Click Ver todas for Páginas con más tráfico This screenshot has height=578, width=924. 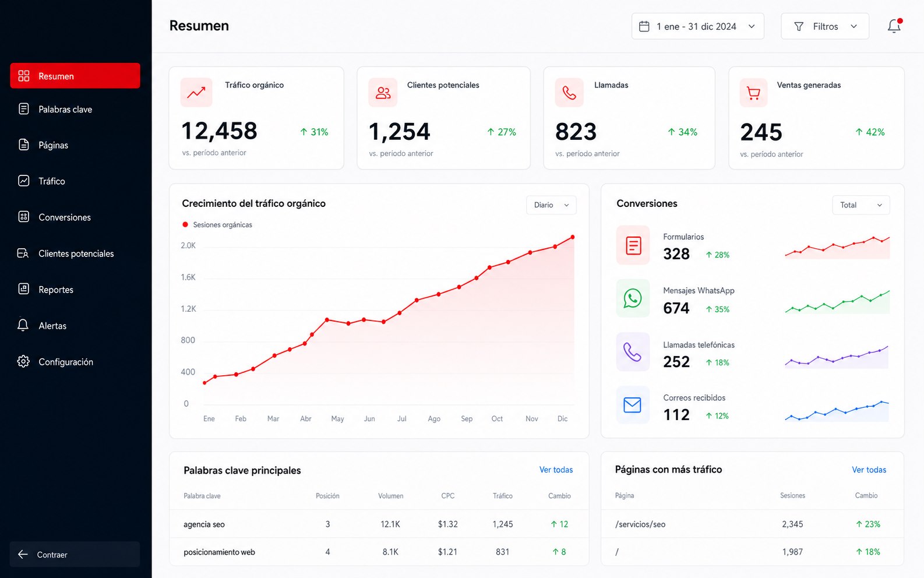[x=869, y=470]
